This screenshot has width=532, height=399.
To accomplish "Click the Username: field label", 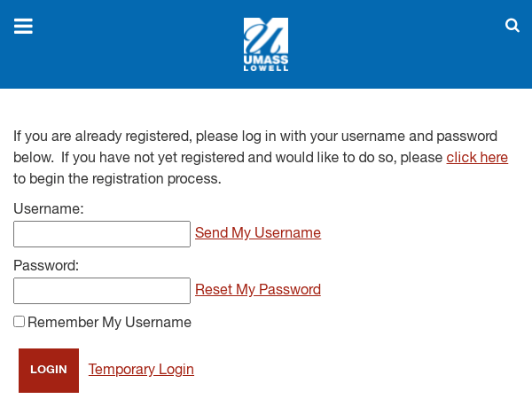I will click(49, 208).
